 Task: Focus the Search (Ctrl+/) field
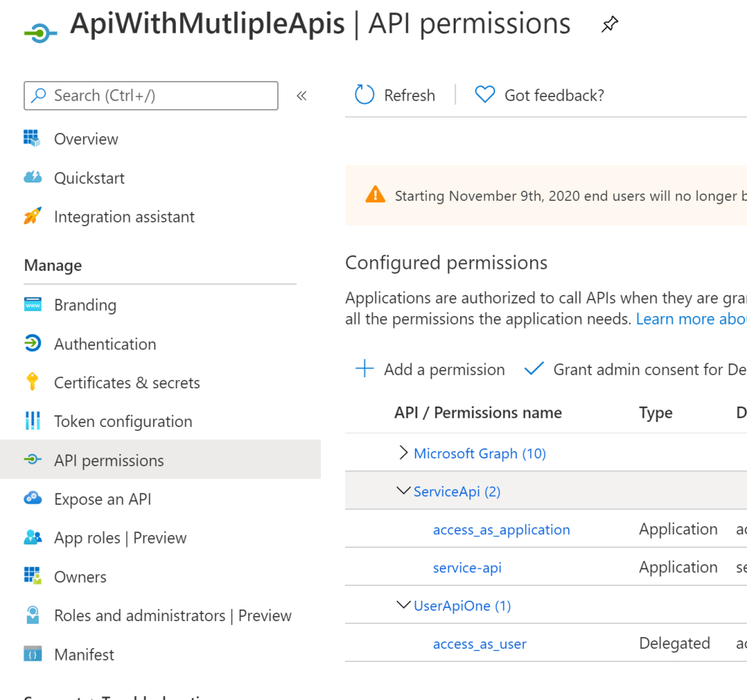point(151,96)
